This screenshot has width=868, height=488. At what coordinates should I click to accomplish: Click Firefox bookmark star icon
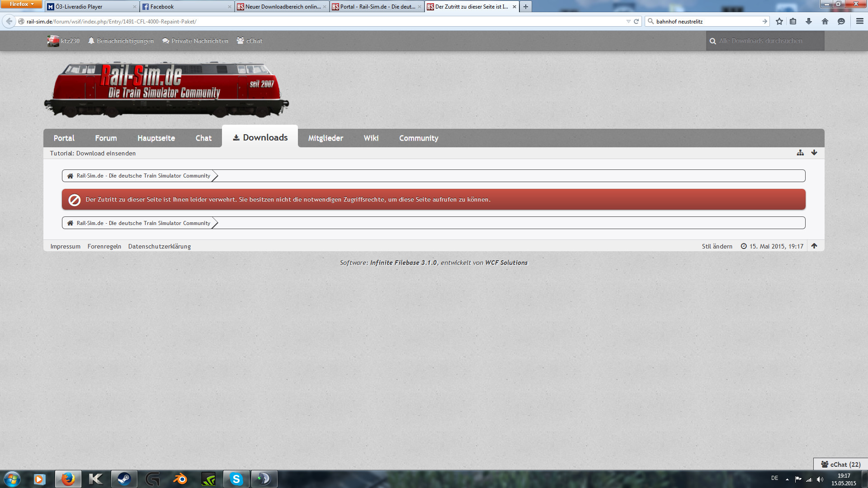[x=779, y=21]
